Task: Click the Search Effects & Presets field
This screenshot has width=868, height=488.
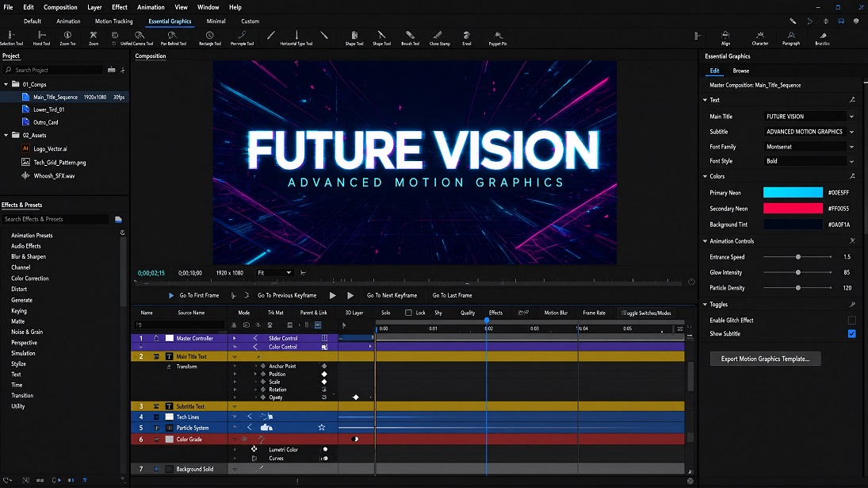Action: [55, 219]
